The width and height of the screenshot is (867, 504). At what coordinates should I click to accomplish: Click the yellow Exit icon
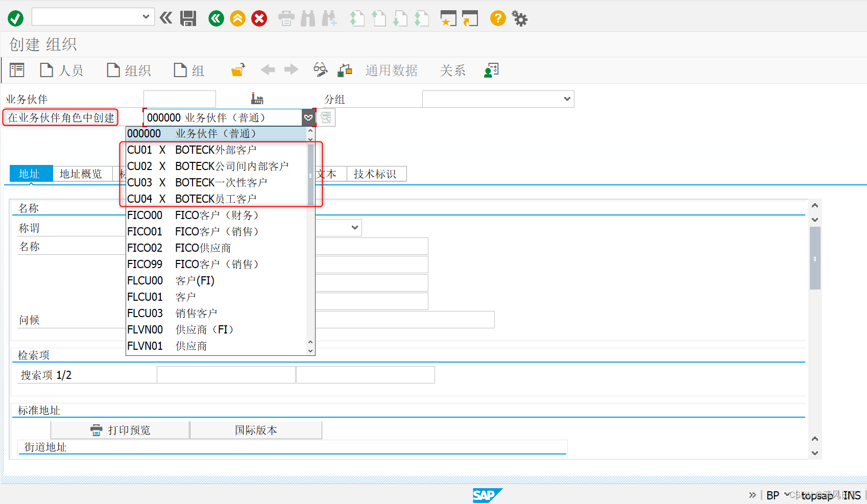click(238, 19)
